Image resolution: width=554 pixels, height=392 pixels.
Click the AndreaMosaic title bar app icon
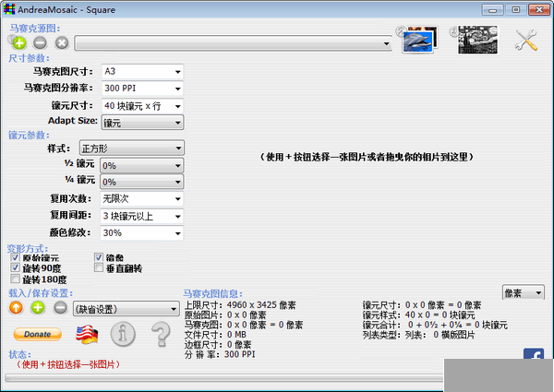pos(9,9)
